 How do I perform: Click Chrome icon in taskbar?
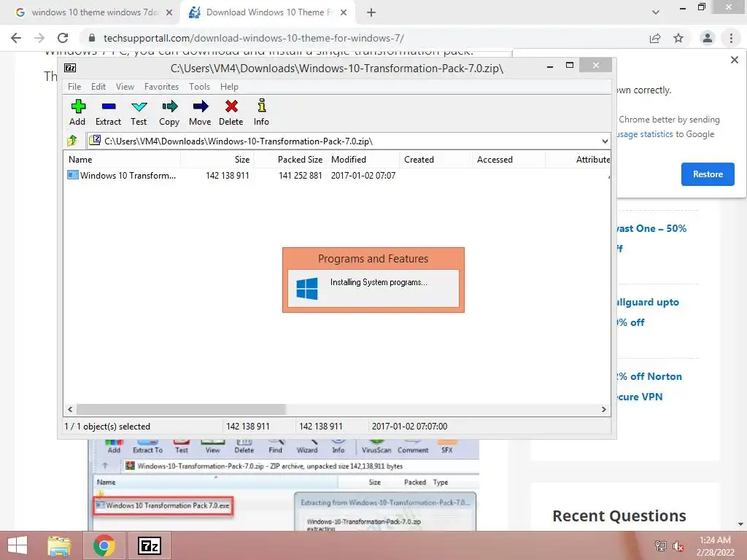104,545
